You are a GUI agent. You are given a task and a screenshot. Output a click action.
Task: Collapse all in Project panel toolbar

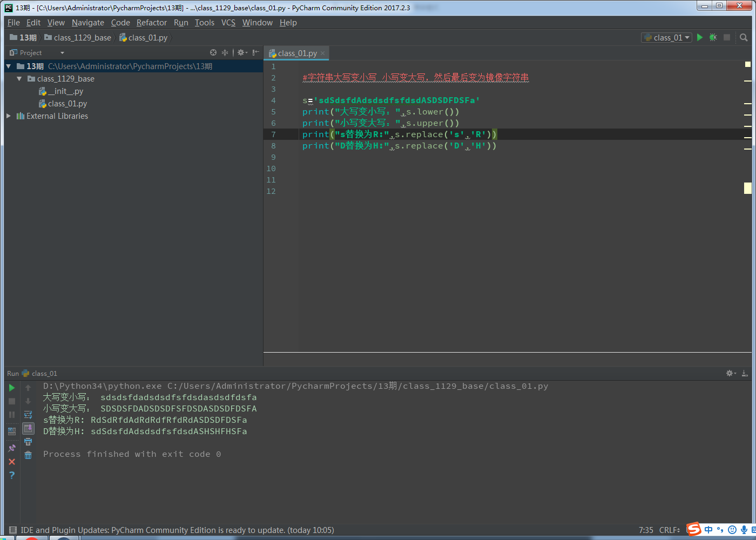click(x=225, y=52)
